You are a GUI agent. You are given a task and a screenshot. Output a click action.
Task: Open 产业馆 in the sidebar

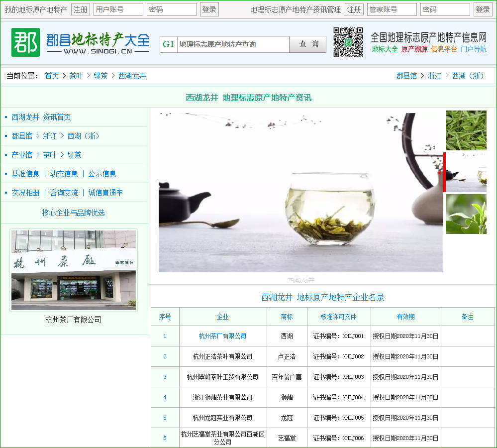22,155
